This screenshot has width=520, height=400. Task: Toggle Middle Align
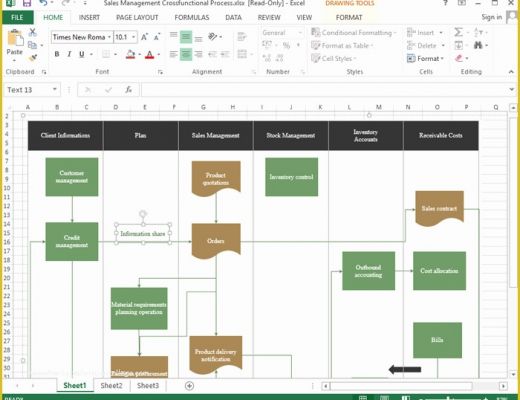186,37
